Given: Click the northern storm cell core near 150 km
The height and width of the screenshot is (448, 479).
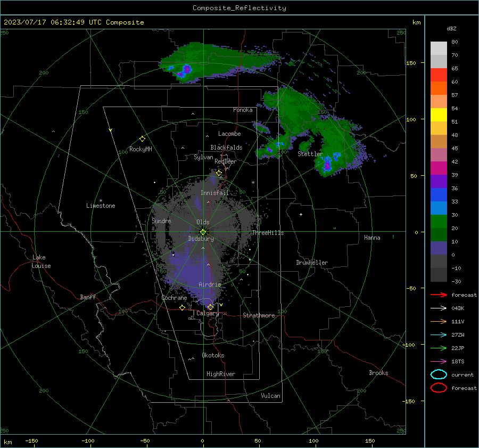Looking at the screenshot, I should click(187, 69).
